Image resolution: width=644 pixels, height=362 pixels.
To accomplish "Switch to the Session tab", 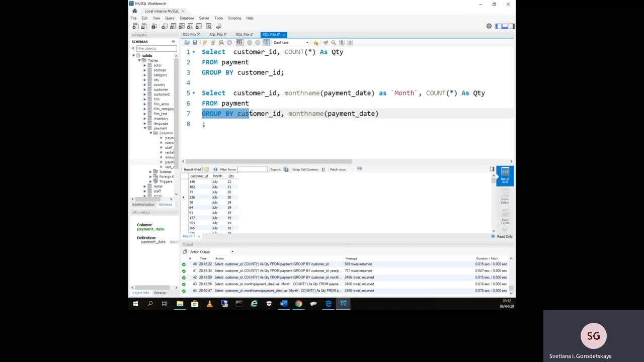I will click(159, 293).
